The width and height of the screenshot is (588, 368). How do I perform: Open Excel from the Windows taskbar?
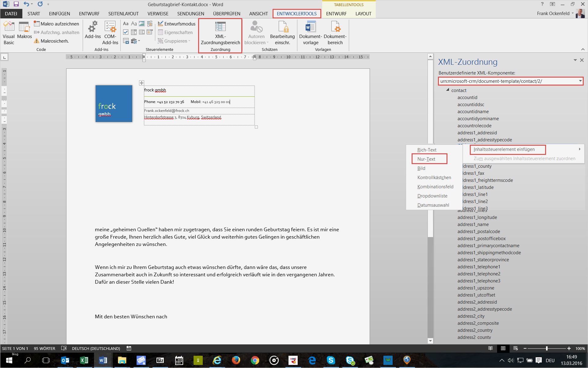(84, 360)
